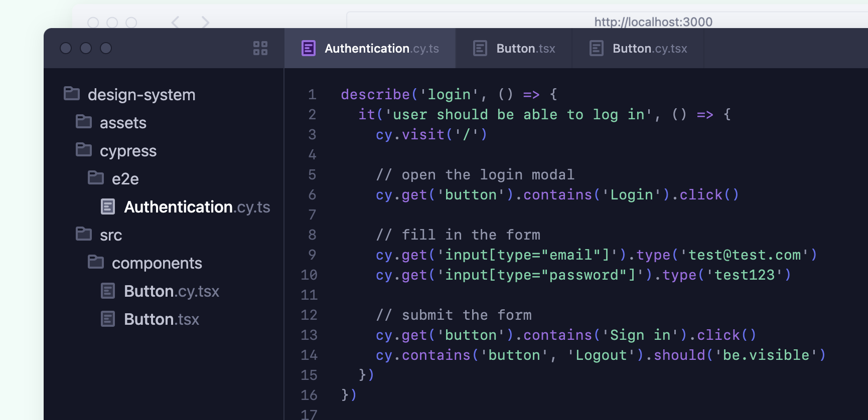868x420 pixels.
Task: Click the grid layout icon in title bar
Action: [260, 48]
